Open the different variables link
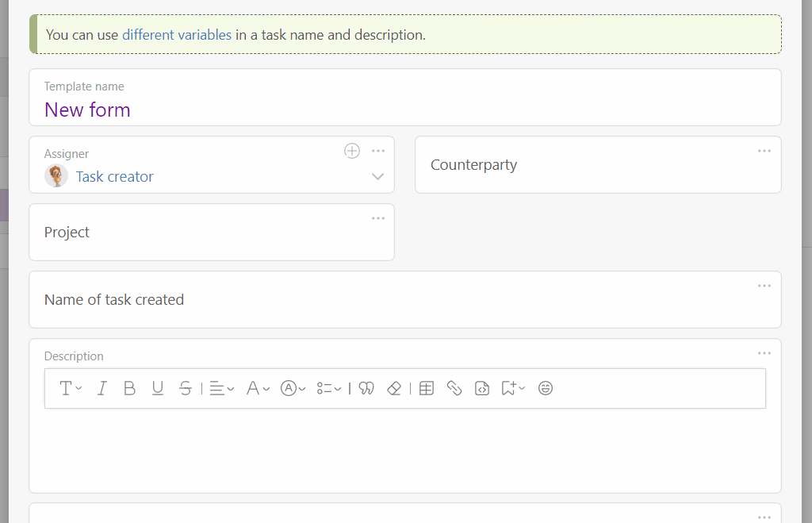The height and width of the screenshot is (523, 812). click(177, 35)
